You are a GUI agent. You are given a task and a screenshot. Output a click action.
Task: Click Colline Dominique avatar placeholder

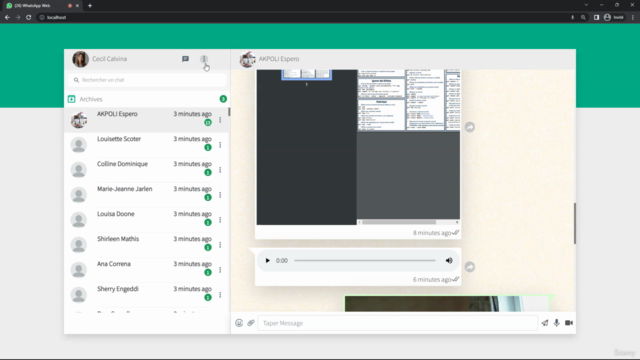[79, 170]
